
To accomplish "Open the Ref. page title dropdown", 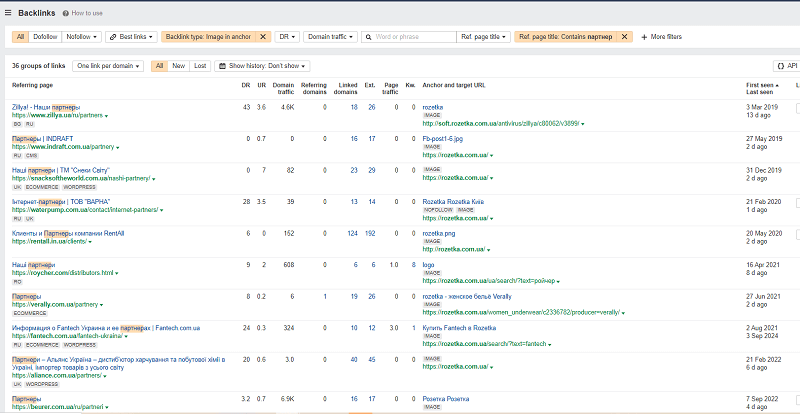I will (x=484, y=37).
